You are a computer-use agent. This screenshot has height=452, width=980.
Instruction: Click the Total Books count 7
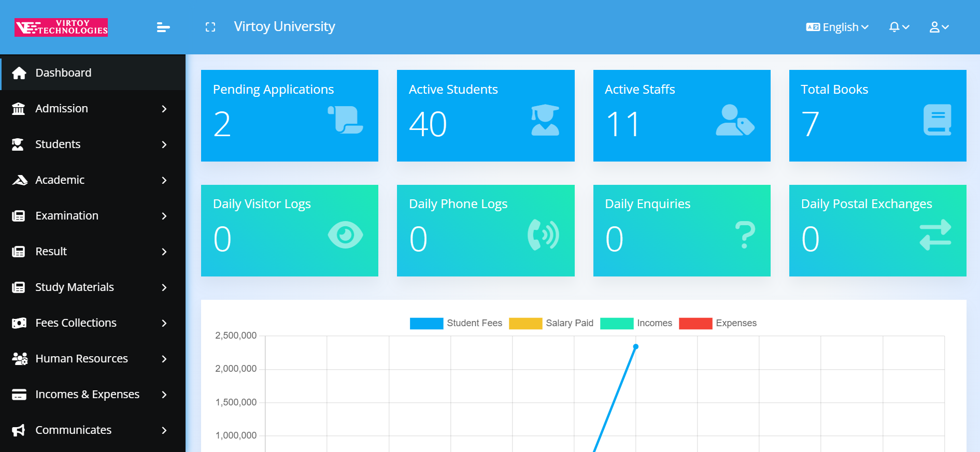(x=810, y=125)
